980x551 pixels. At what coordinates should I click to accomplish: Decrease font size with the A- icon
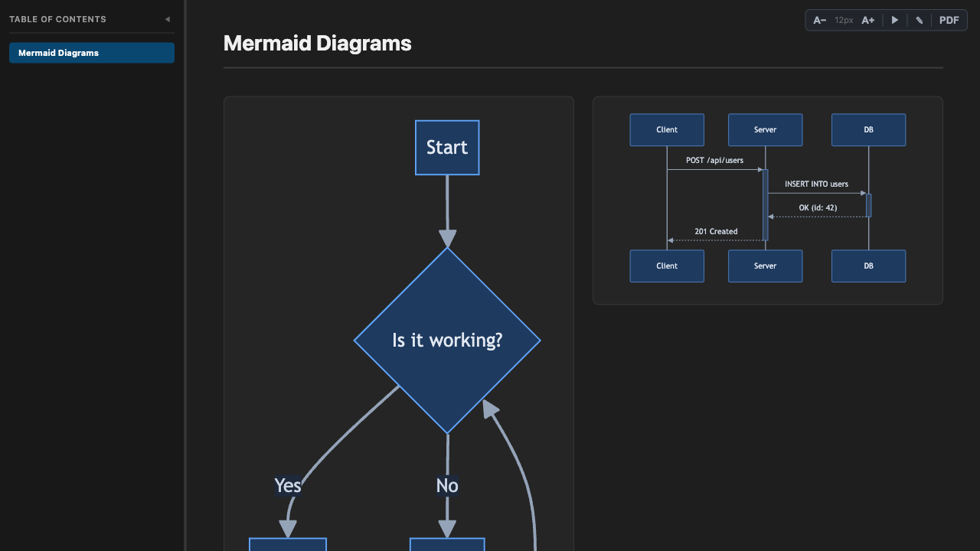point(819,20)
